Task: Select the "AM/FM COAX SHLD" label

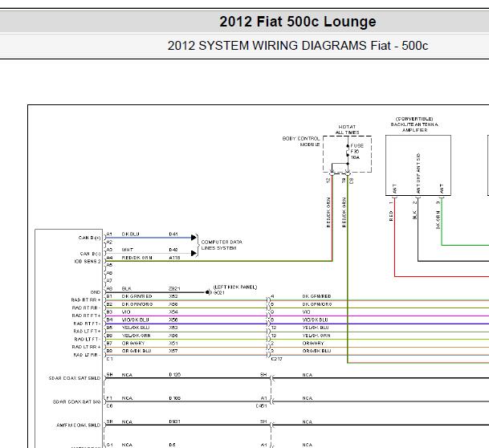Action: (x=78, y=426)
